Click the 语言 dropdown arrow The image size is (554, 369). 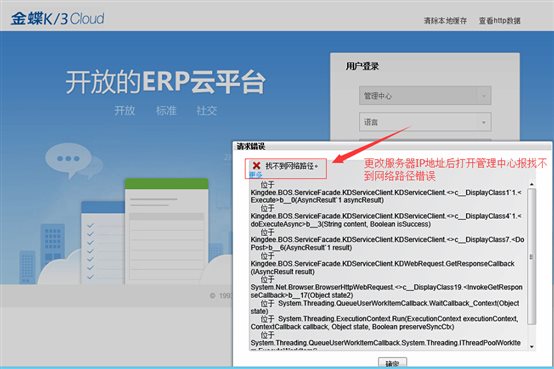click(484, 122)
